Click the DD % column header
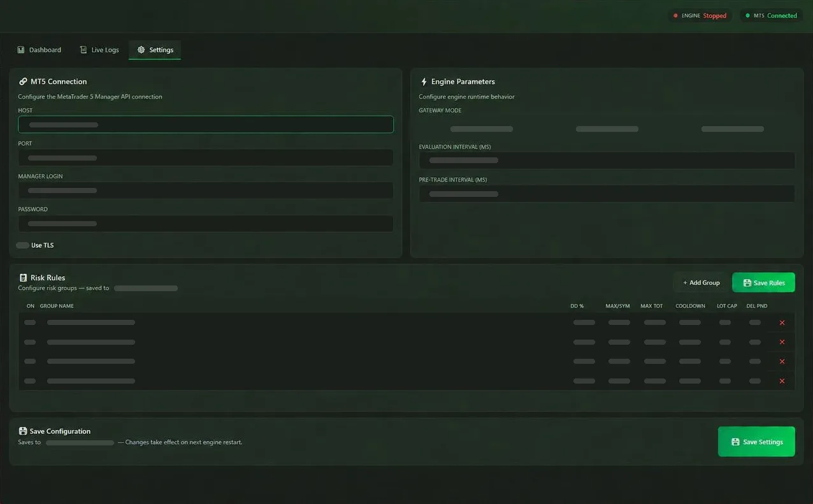Viewport: 813px width, 504px height. (x=577, y=306)
